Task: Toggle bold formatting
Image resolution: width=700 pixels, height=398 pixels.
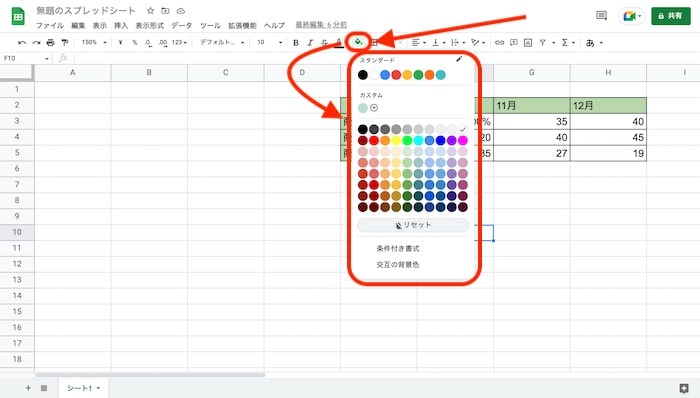Action: coord(296,43)
